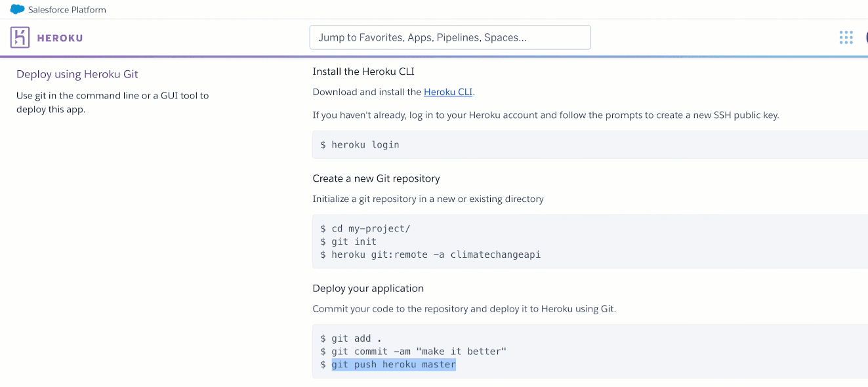
Task: Click the 'Use git in the command line' description
Action: [113, 102]
